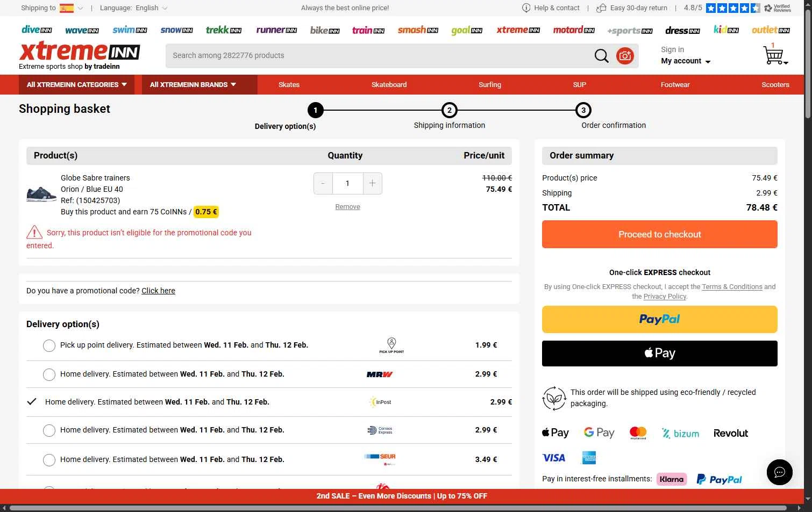The image size is (812, 512).
Task: Select the checked InPost home delivery
Action: click(x=32, y=402)
